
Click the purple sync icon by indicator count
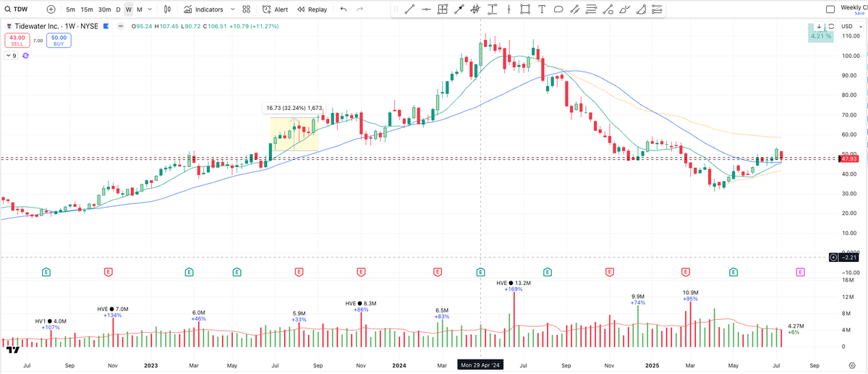(x=25, y=56)
